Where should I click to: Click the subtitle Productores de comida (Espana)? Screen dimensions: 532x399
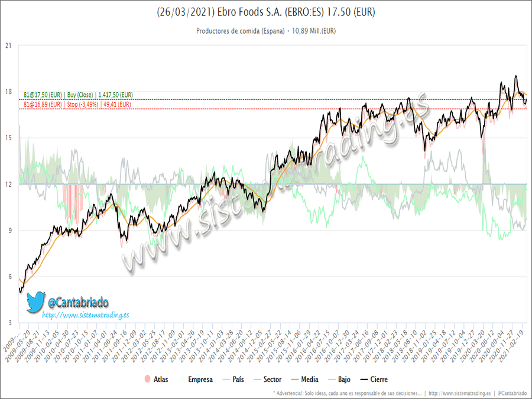click(x=240, y=31)
